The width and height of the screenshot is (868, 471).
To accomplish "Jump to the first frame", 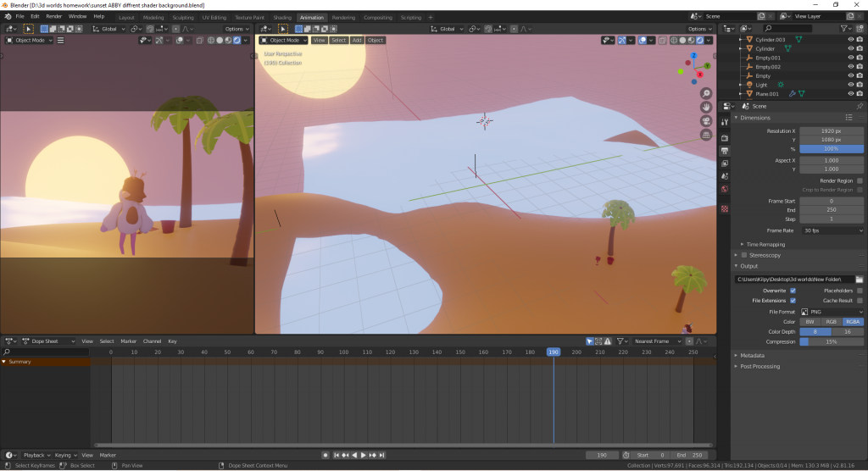I will point(336,455).
